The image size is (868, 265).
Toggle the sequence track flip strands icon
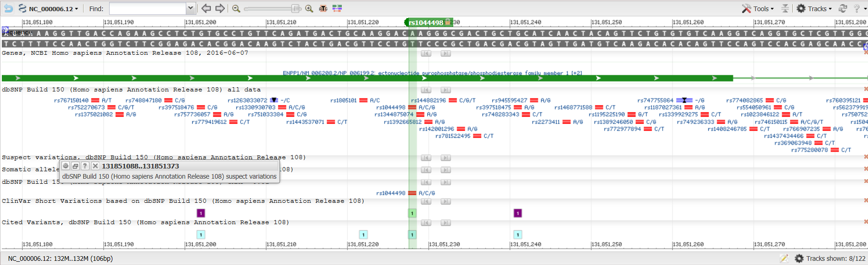(5, 31)
